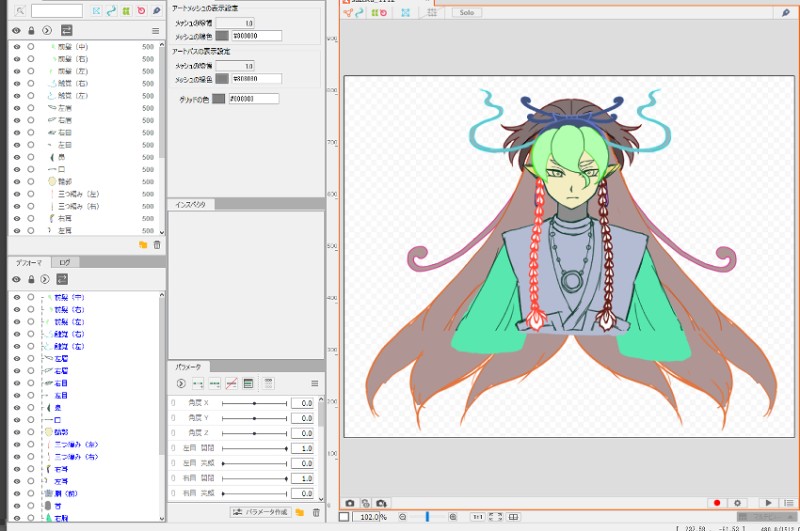The width and height of the screenshot is (800, 531).
Task: Select the blue art mesh filter icon beside search field
Action: [x=96, y=11]
